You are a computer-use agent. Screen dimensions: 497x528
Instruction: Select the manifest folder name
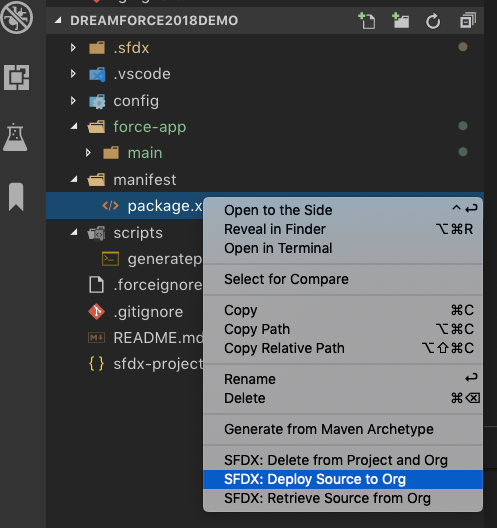click(x=145, y=180)
